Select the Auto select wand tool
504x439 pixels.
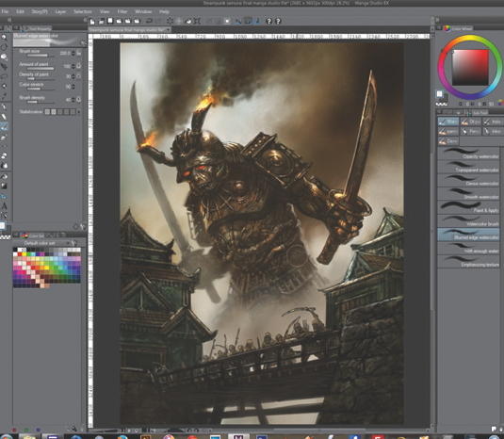[4, 86]
